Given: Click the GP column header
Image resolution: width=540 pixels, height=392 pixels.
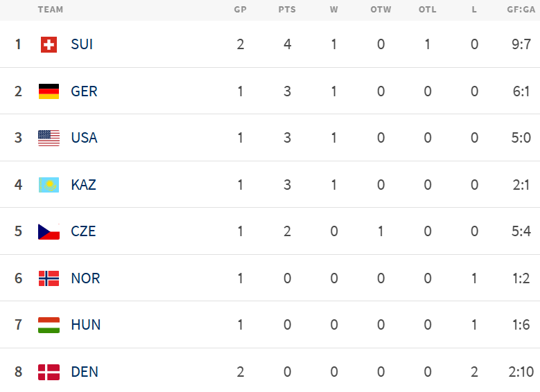Looking at the screenshot, I should [x=241, y=10].
